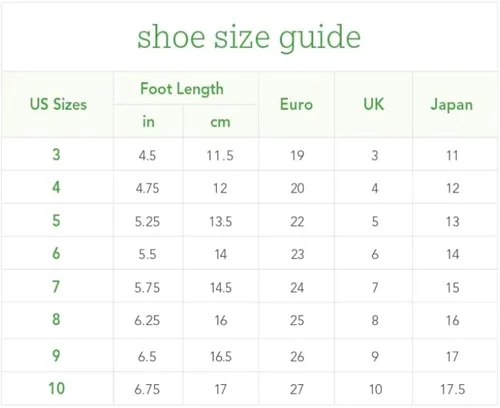Image resolution: width=500 pixels, height=408 pixels.
Task: Click Japan size 17.5 cell
Action: [452, 389]
